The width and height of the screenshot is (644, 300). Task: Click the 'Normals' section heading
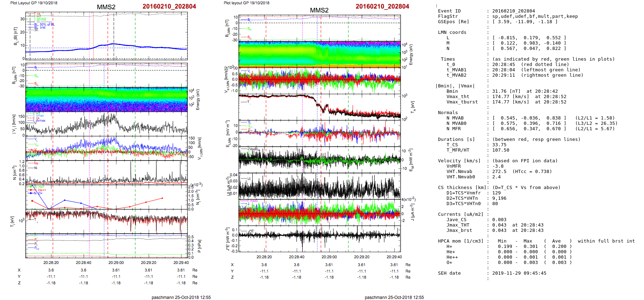448,113
